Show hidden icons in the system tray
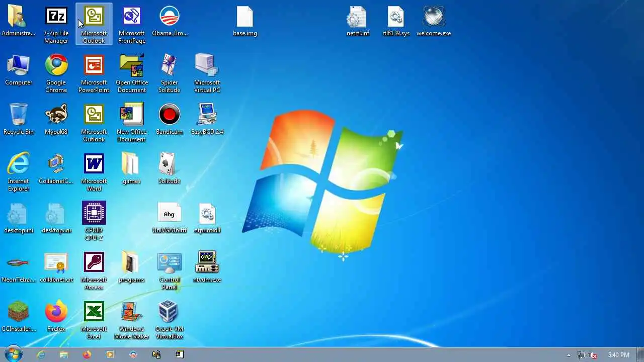Viewport: 644px width, 362px height. click(569, 355)
